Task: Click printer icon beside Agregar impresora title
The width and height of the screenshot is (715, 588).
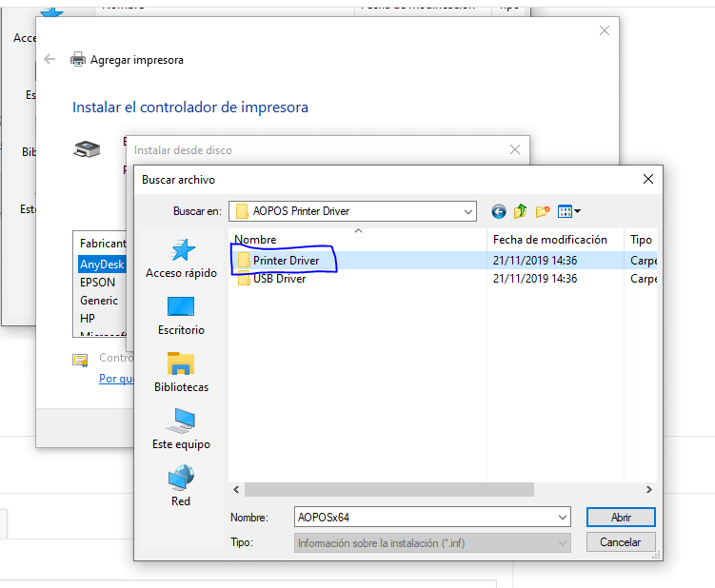Action: (x=78, y=59)
